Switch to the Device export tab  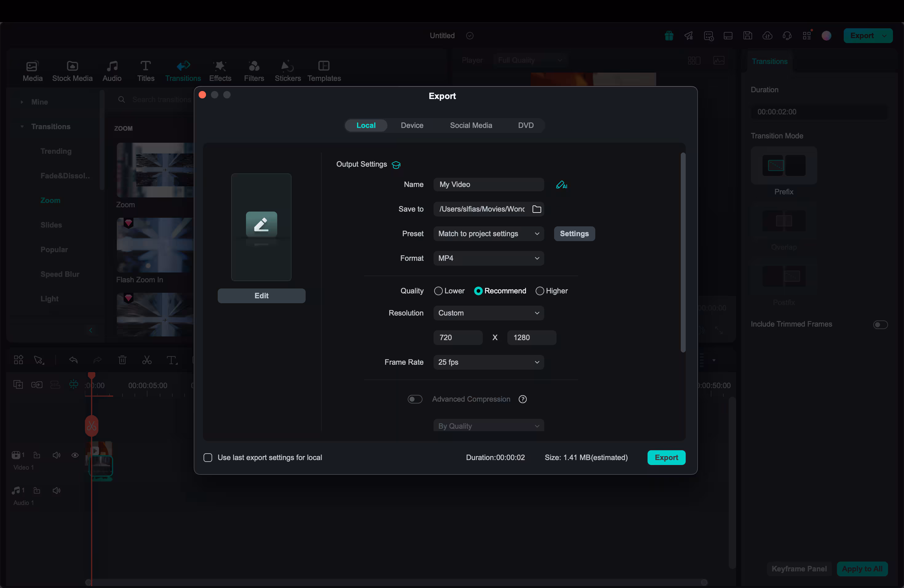412,125
